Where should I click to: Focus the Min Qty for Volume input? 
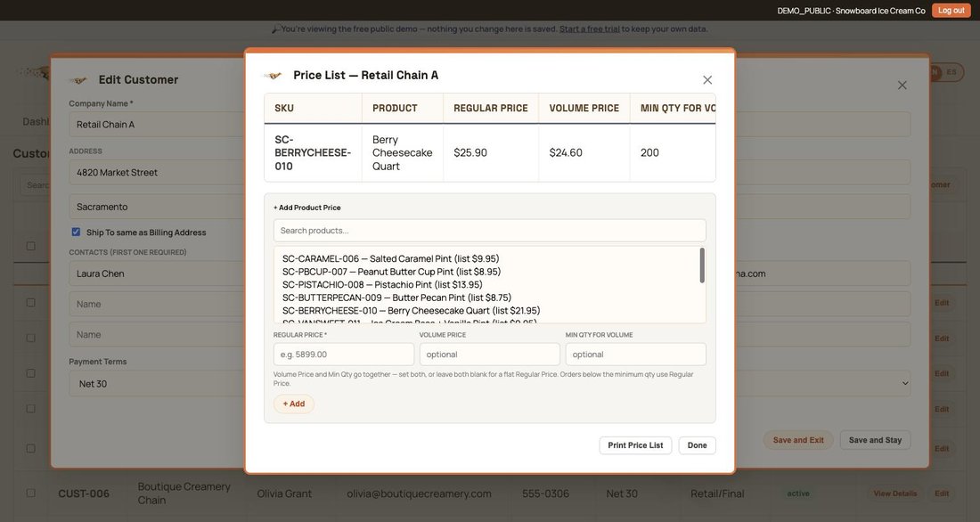pos(635,355)
